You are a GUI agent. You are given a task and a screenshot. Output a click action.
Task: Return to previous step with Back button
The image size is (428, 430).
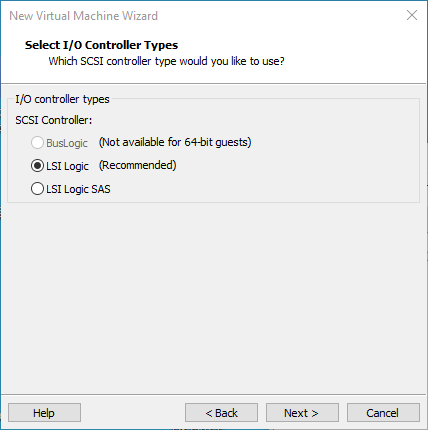coord(221,413)
